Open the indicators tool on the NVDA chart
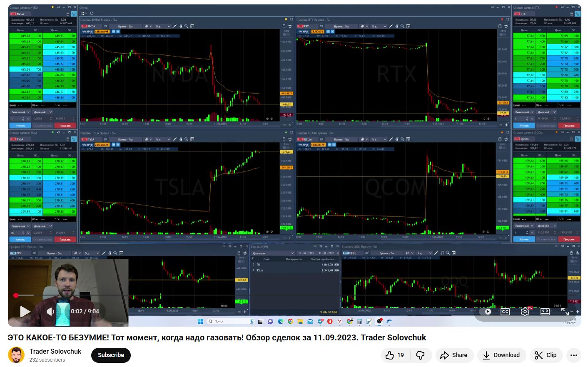Image resolution: width=588 pixels, height=367 pixels. [181, 26]
